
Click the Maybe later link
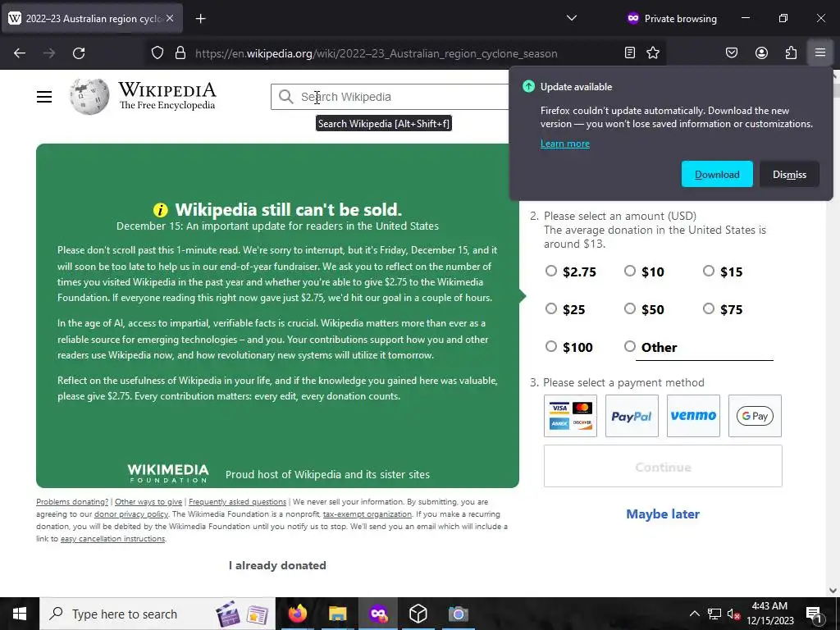click(663, 514)
